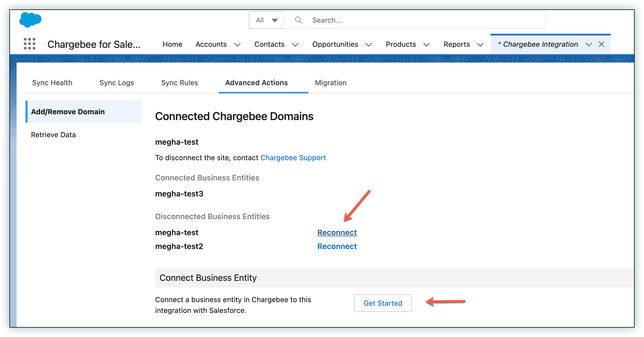Open the Chargebee Integration tab chevron menu
The image size is (644, 337).
588,45
